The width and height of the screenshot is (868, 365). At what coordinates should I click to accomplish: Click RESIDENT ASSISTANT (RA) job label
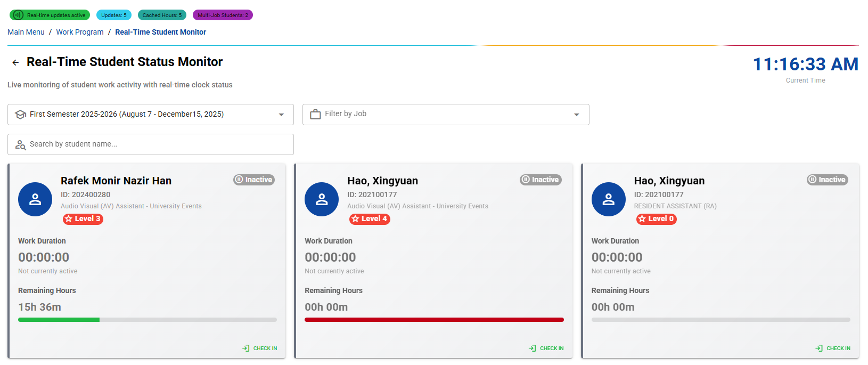[x=675, y=206]
